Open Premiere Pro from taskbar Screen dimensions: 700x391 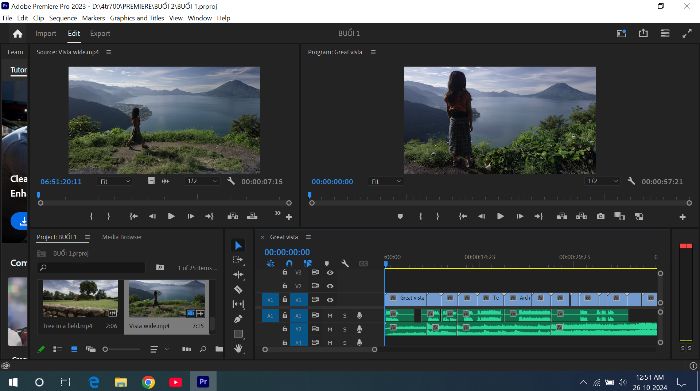[203, 382]
